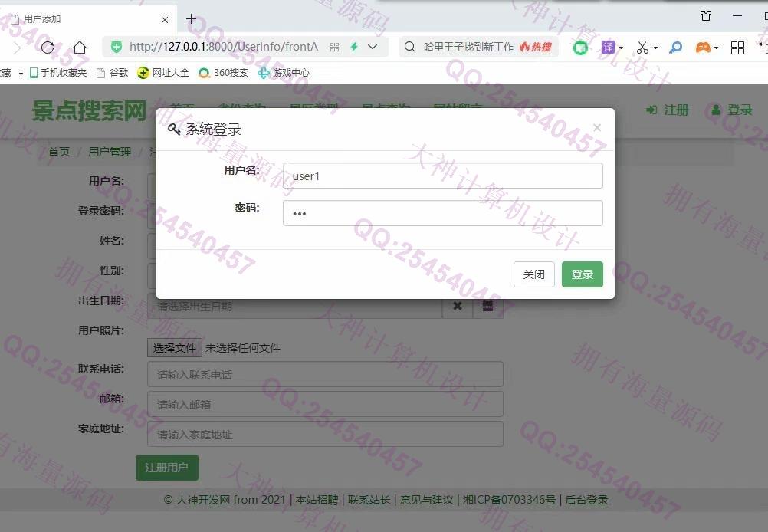Click the green lightning bolt icon

[354, 47]
